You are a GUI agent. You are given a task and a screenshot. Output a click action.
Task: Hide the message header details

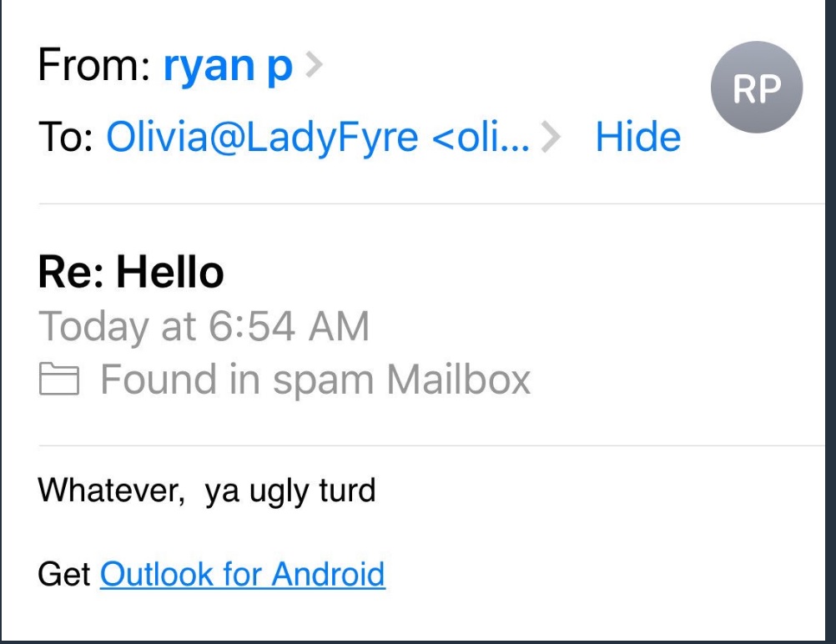pyautogui.click(x=637, y=138)
